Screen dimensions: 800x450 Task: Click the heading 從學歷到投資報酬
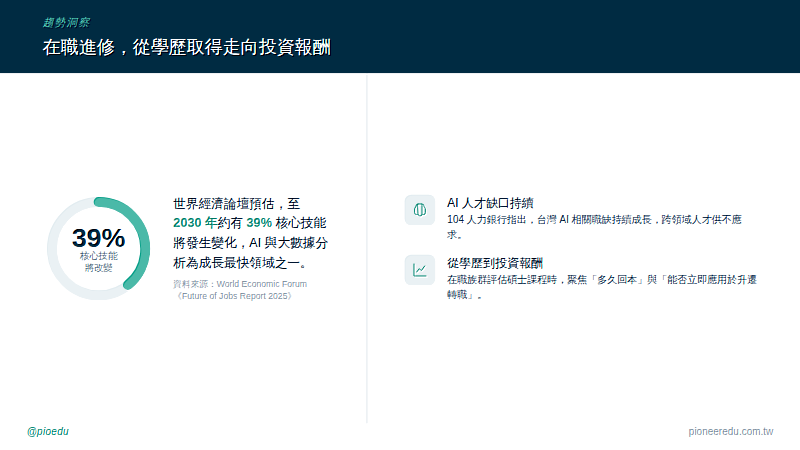pos(495,263)
